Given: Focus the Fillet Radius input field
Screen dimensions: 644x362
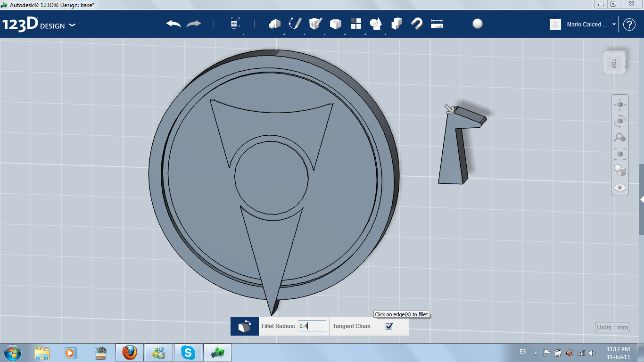Looking at the screenshot, I should pyautogui.click(x=312, y=326).
